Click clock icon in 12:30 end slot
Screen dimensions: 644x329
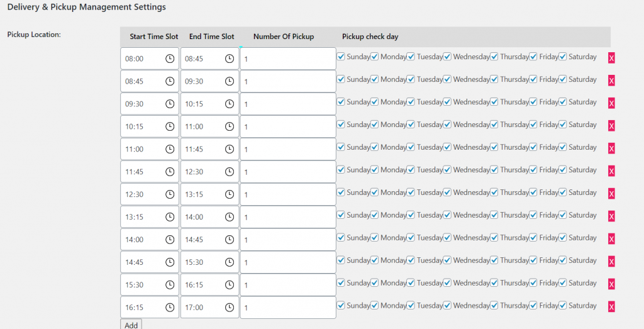click(230, 172)
